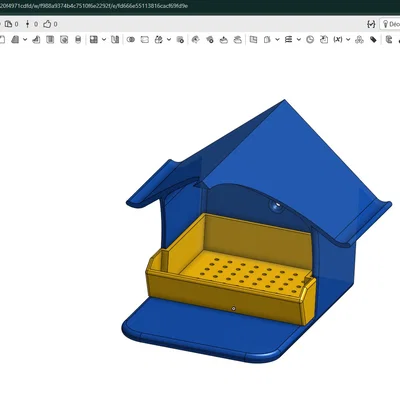Click the document copies icon beside first 0

pos(8,24)
